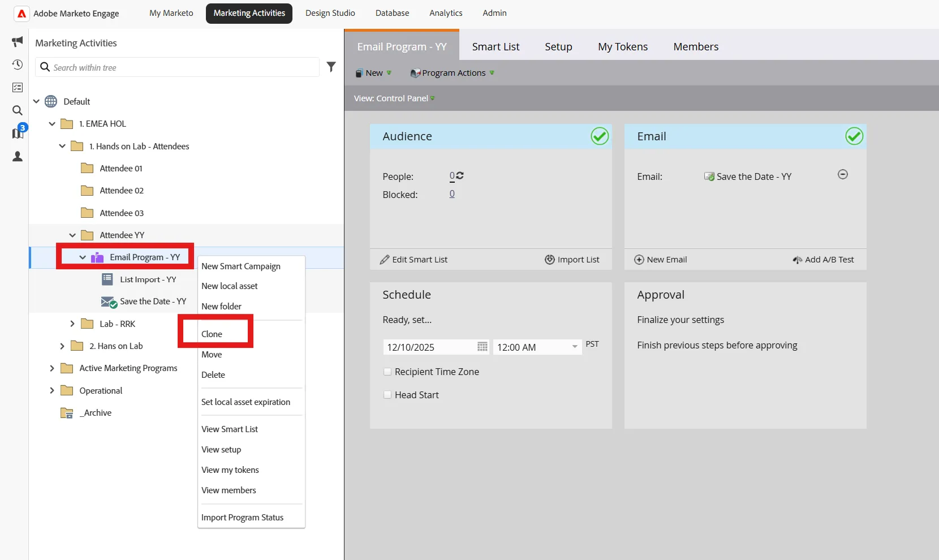
Task: Click the Default workspace globe icon
Action: tap(51, 101)
